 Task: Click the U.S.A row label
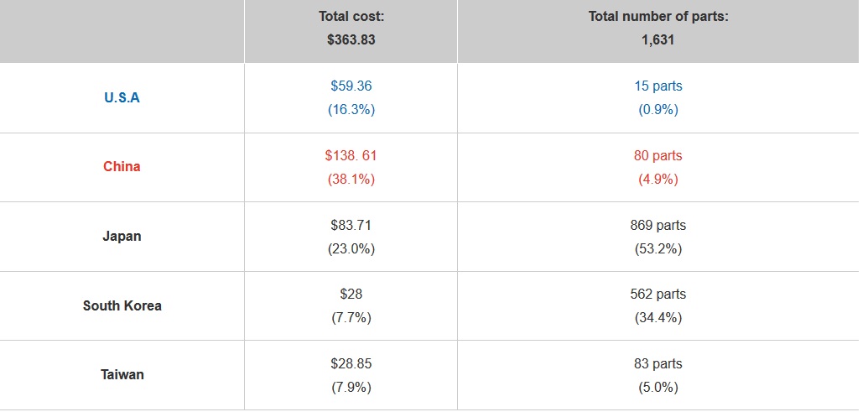(122, 97)
